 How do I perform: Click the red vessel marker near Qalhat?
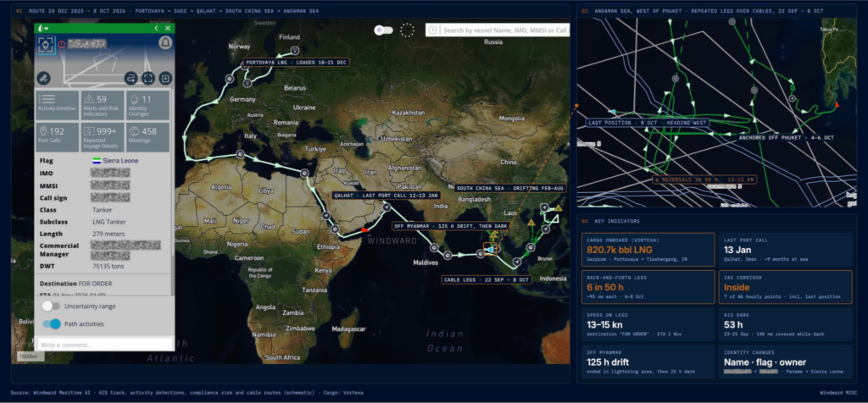[364, 229]
